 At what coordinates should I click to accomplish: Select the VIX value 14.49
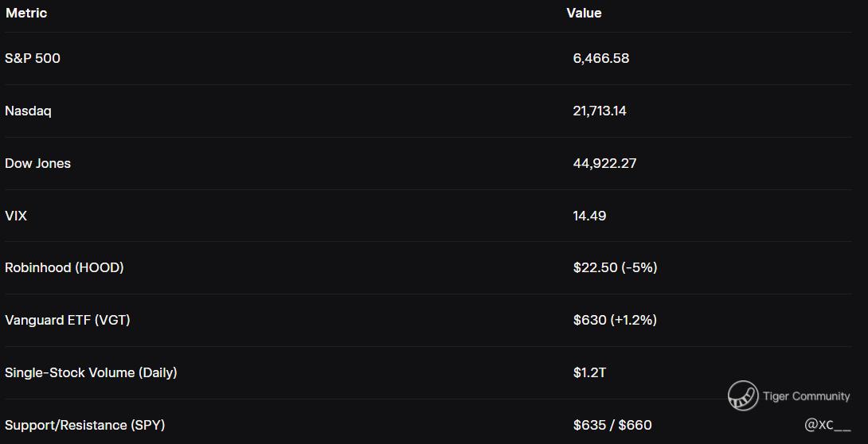click(589, 216)
